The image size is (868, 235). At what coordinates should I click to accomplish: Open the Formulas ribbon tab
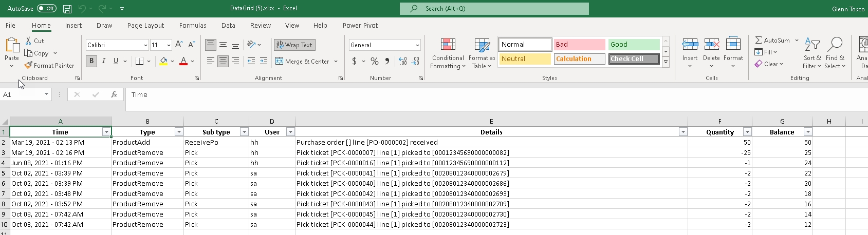(193, 26)
